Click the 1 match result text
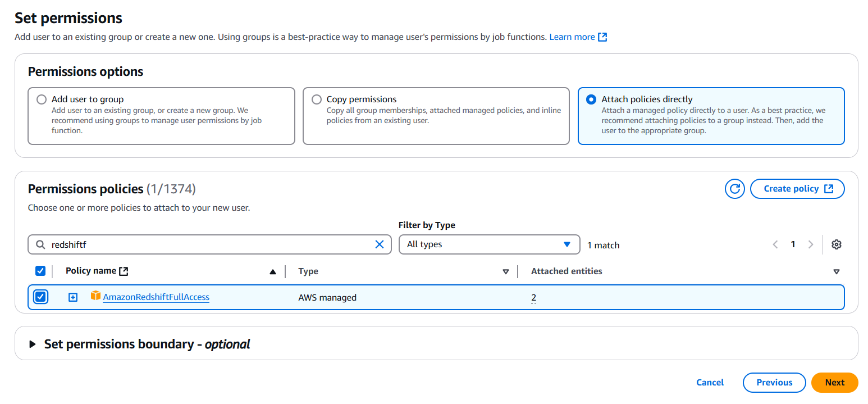868x404 pixels. tap(604, 245)
